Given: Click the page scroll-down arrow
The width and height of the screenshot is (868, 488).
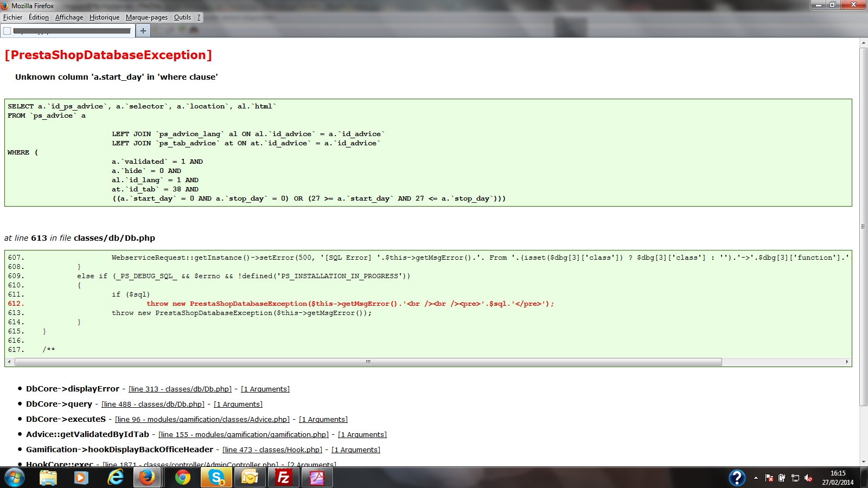Looking at the screenshot, I should 863,462.
